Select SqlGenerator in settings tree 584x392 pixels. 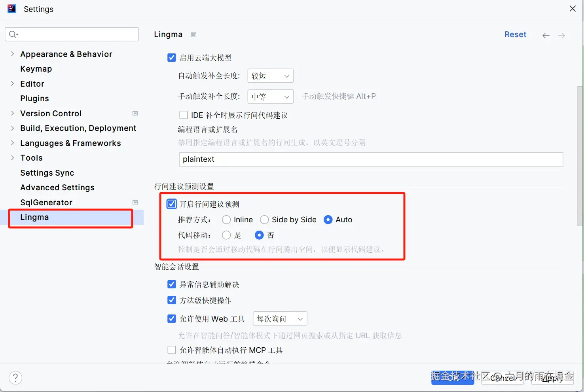click(46, 203)
